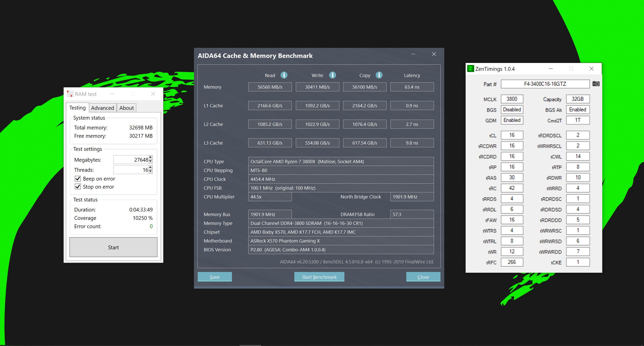The height and width of the screenshot is (346, 644).
Task: Minimize the ZenTimings window
Action: (551, 69)
